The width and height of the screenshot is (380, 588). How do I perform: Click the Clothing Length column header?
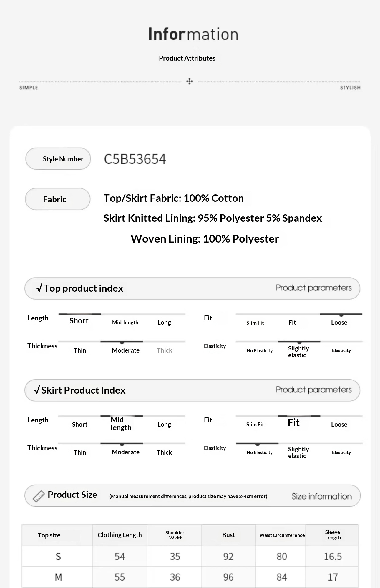pos(120,535)
